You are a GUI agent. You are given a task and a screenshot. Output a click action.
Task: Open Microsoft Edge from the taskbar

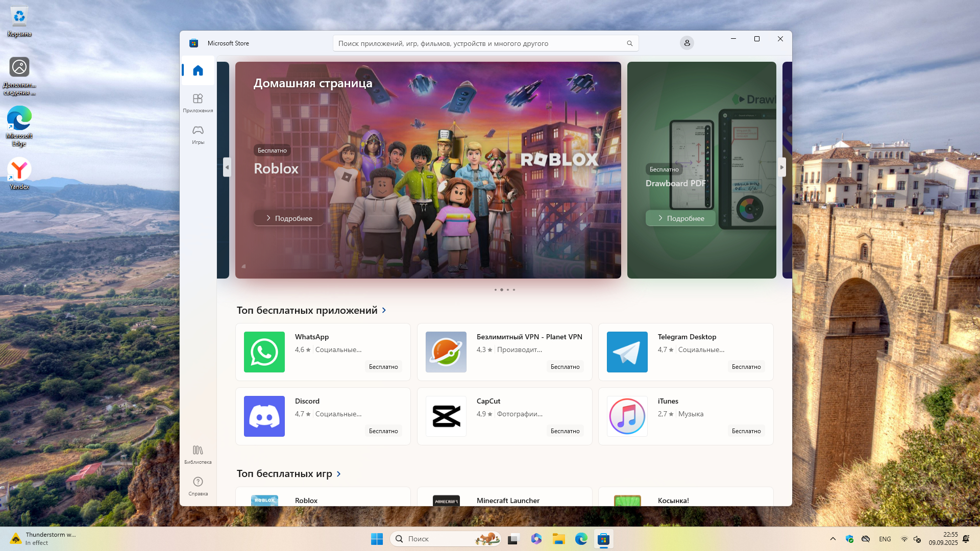point(581,539)
